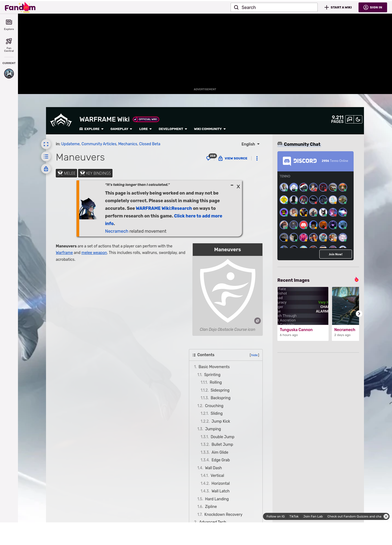This screenshot has width=392, height=545.
Task: Open the Necramech link in notice
Action: click(117, 231)
